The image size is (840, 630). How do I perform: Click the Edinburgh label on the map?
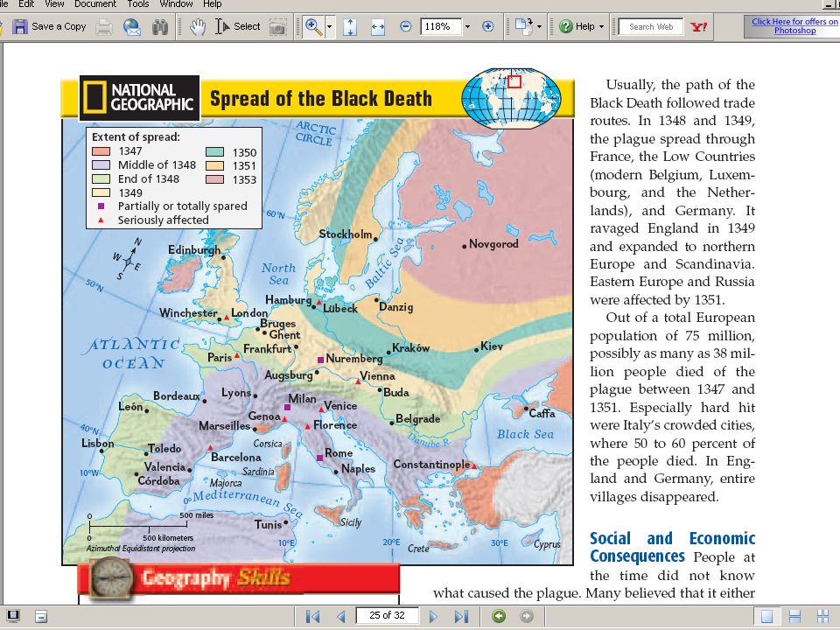194,250
